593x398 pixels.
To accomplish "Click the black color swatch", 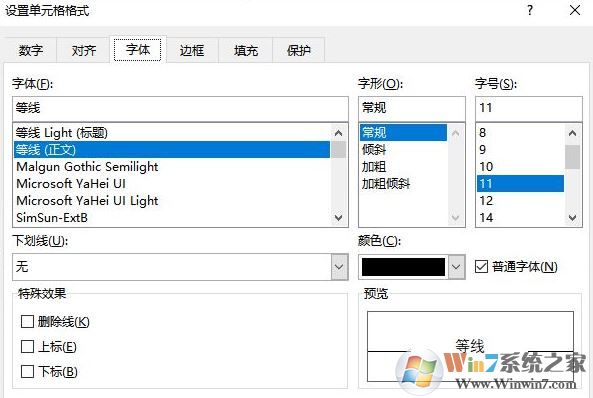I will click(x=403, y=267).
